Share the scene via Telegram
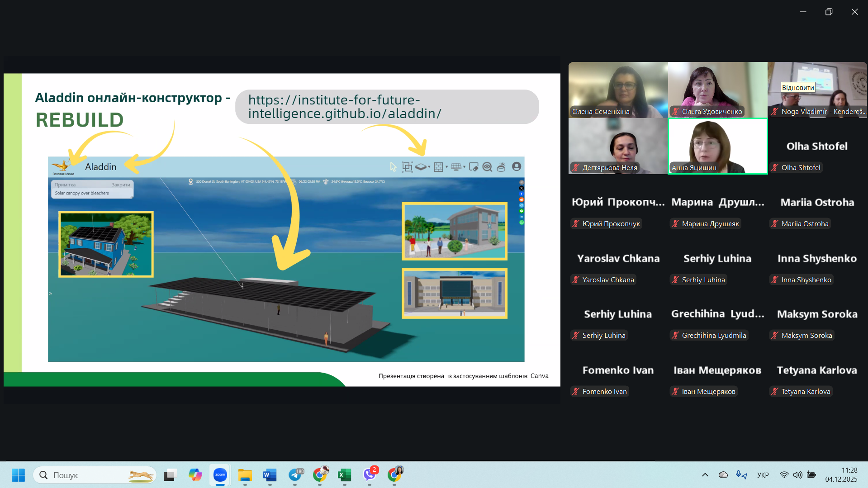This screenshot has width=868, height=488. [x=521, y=205]
